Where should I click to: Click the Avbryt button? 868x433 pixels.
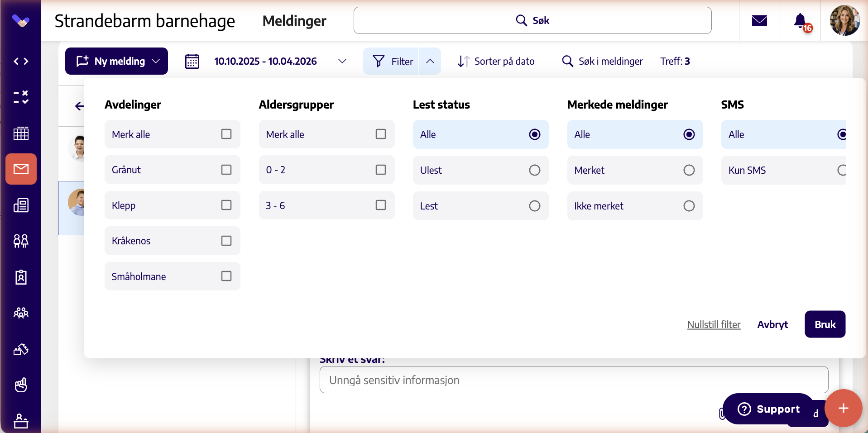coord(772,324)
